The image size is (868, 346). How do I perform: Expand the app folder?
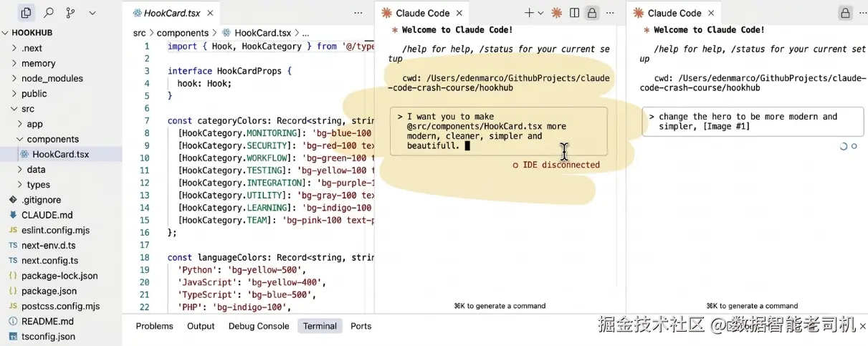pyautogui.click(x=34, y=124)
